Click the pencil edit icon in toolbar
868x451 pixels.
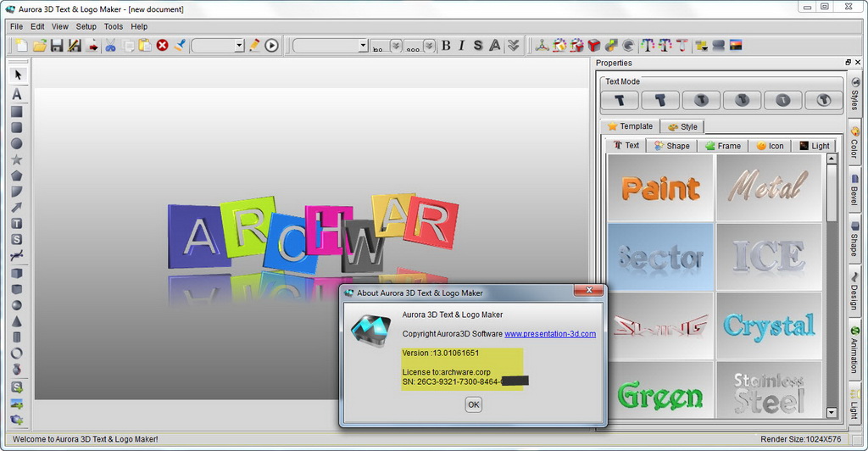[254, 46]
